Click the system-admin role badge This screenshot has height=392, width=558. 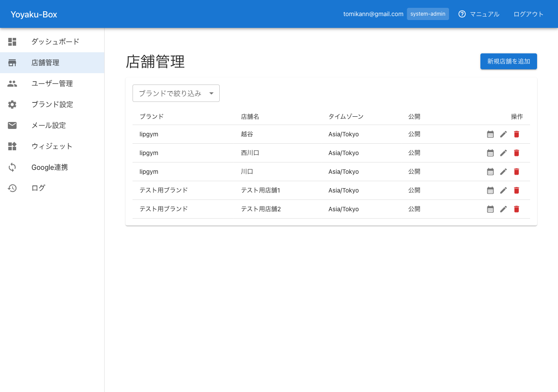coord(428,14)
